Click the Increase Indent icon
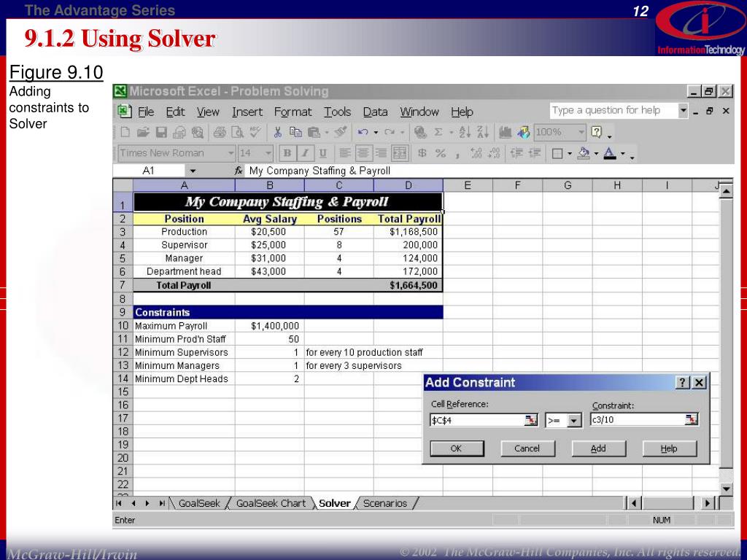Viewport: 747px width, 560px height. (x=535, y=153)
